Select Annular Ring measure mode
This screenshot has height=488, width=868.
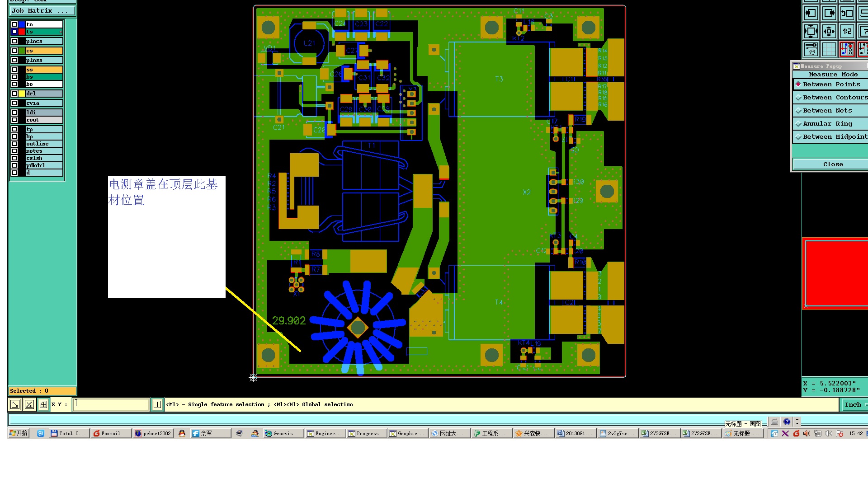[827, 124]
